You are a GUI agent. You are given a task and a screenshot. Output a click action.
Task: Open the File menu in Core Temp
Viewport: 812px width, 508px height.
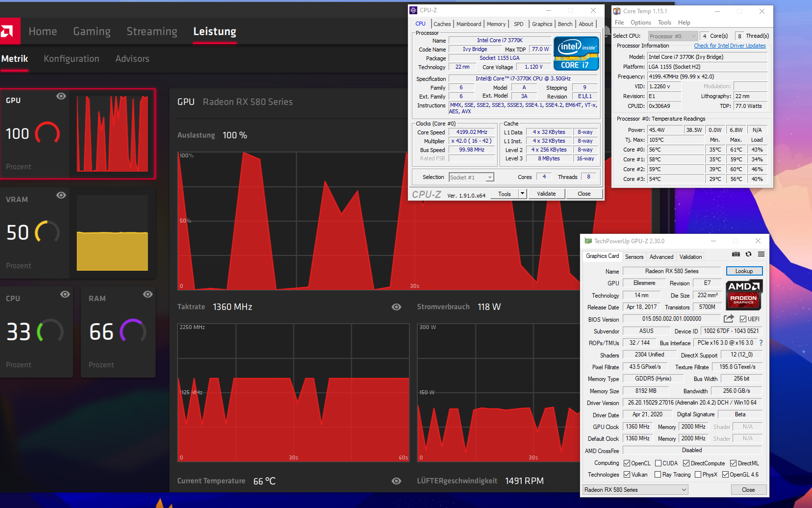pyautogui.click(x=619, y=23)
